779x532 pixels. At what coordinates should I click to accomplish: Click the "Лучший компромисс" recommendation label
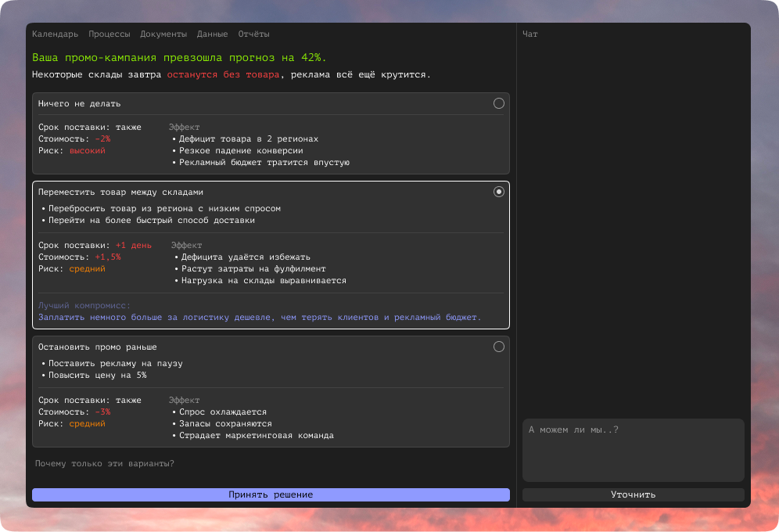[x=84, y=306]
